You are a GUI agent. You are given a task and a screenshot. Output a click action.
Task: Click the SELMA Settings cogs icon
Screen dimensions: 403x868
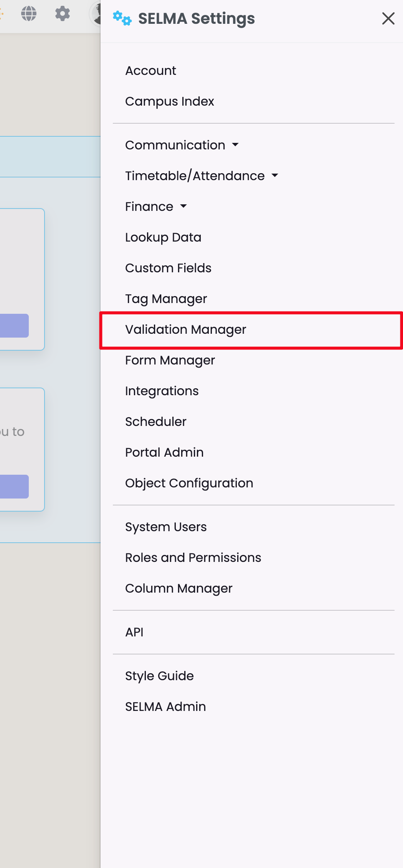tap(122, 18)
